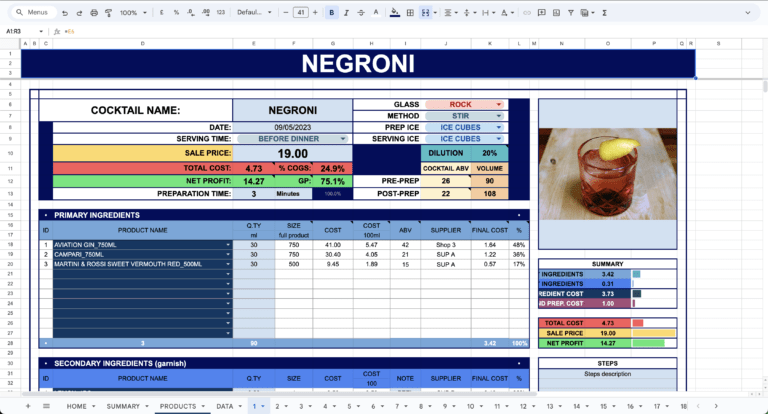
Task: Insert a comment with the toolbar icon
Action: pos(541,13)
